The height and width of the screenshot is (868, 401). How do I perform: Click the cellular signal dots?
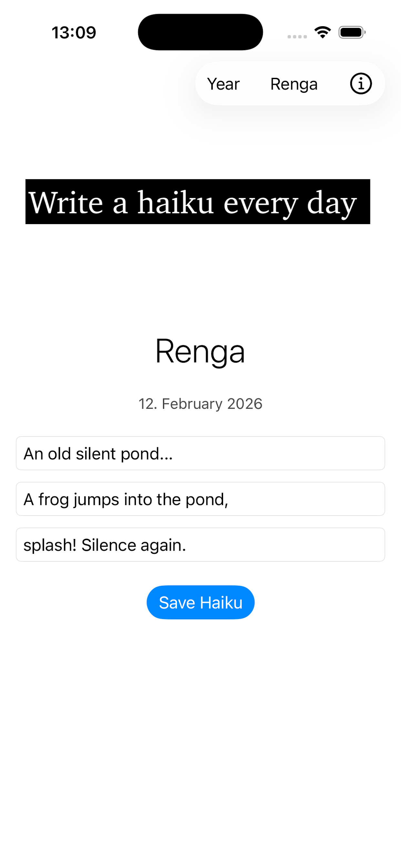[296, 35]
